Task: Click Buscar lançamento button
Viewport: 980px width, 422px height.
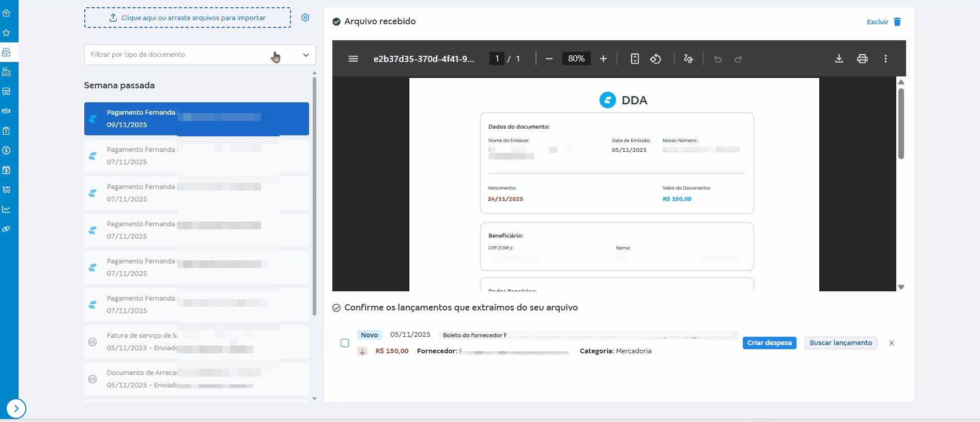Action: [840, 343]
